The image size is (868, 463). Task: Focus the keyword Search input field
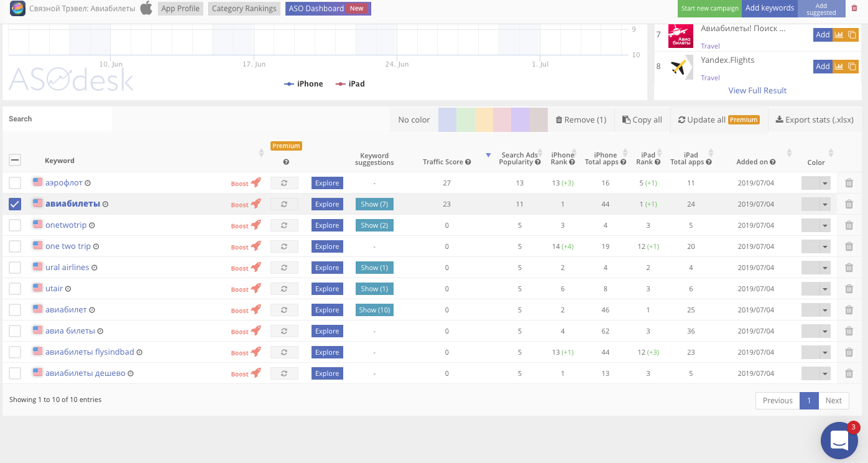[x=57, y=119]
